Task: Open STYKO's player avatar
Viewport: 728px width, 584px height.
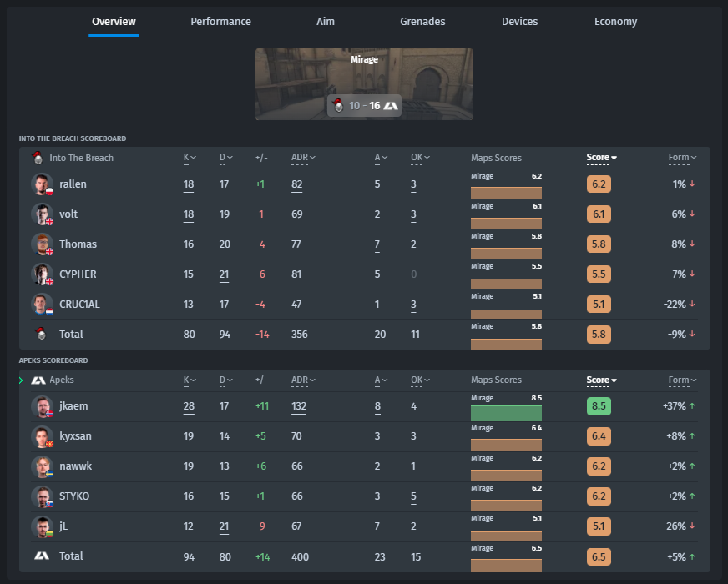Action: [43, 496]
